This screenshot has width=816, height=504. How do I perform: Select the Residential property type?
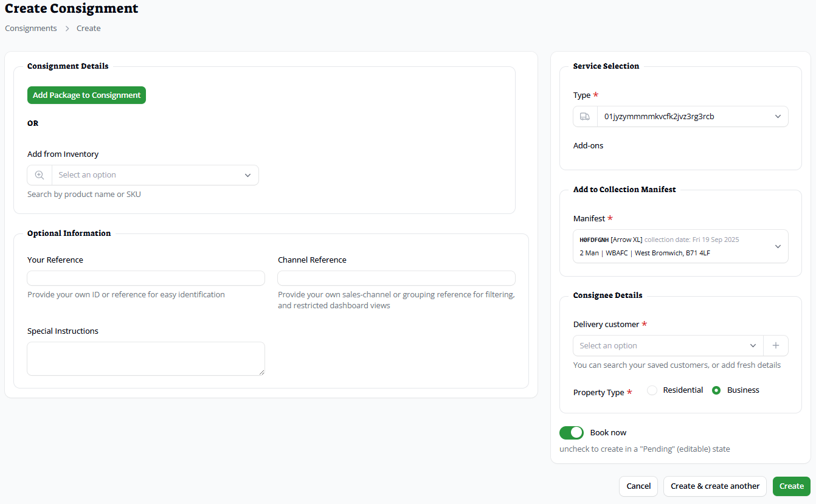(x=652, y=390)
